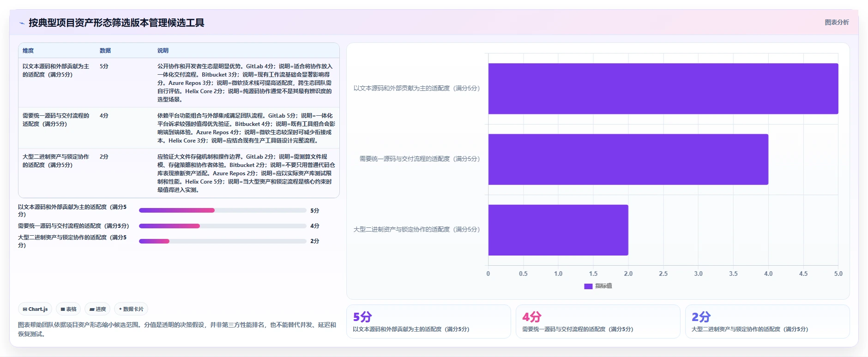Click description starting 公开协作和开发者生态
Viewport: 868px width, 357px height.
tap(245, 83)
